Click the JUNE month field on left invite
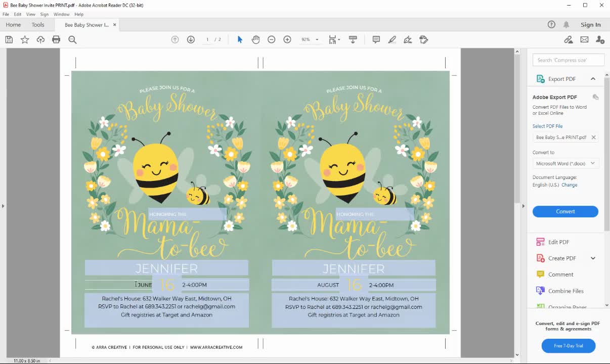The width and height of the screenshot is (610, 364). (x=119, y=285)
